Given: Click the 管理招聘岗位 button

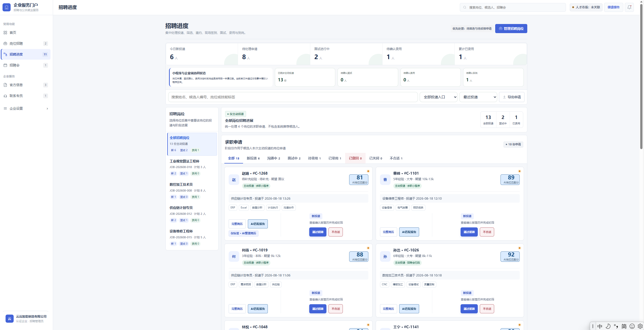Looking at the screenshot, I should [x=511, y=29].
